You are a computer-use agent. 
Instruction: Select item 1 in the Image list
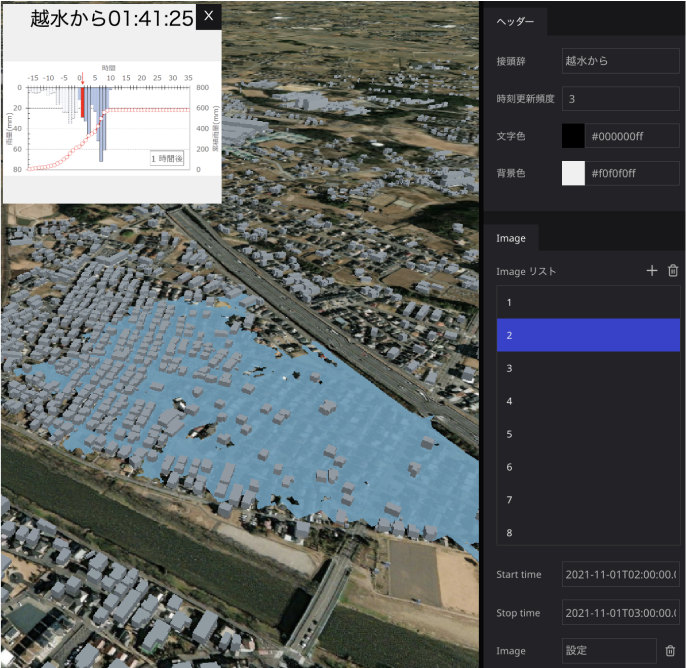click(588, 302)
